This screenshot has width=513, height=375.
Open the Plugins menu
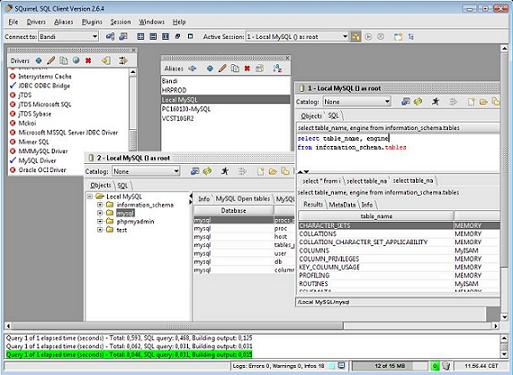92,22
